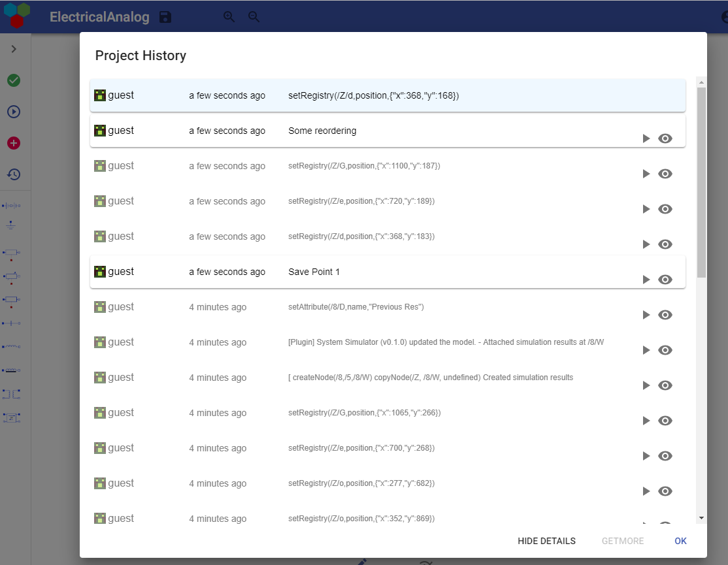Image resolution: width=728 pixels, height=565 pixels.
Task: Click the green checkmark sidebar icon
Action: 14,80
